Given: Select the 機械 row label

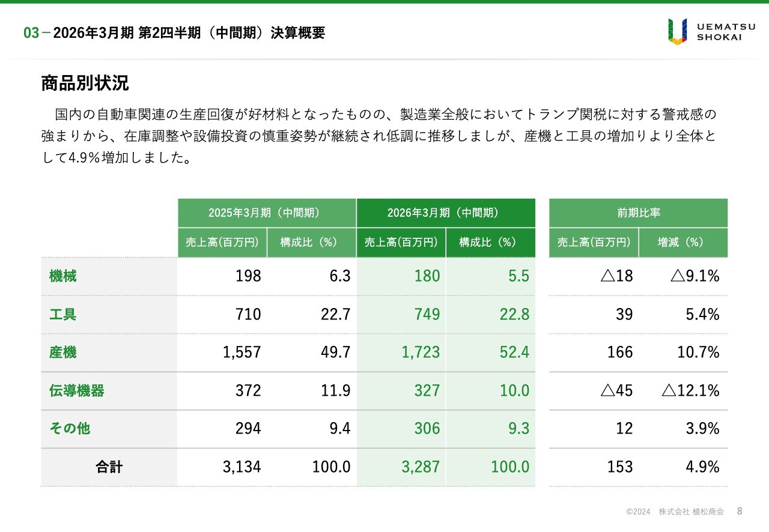Looking at the screenshot, I should (63, 276).
